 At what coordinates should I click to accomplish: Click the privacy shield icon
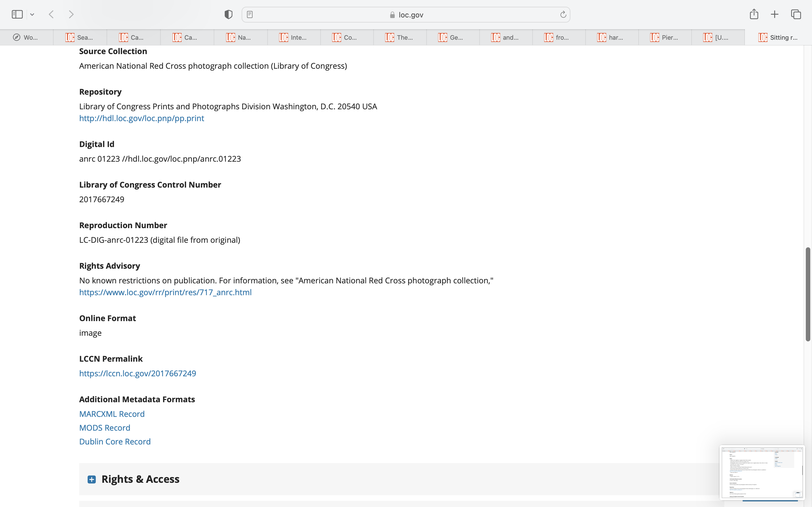228,14
